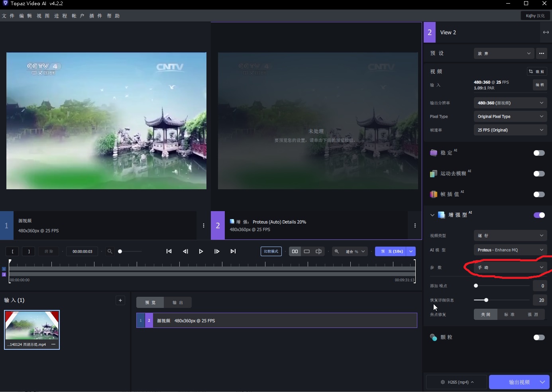The height and width of the screenshot is (392, 552).
Task: Click the Topaz Video AI logo icon
Action: [5, 3]
